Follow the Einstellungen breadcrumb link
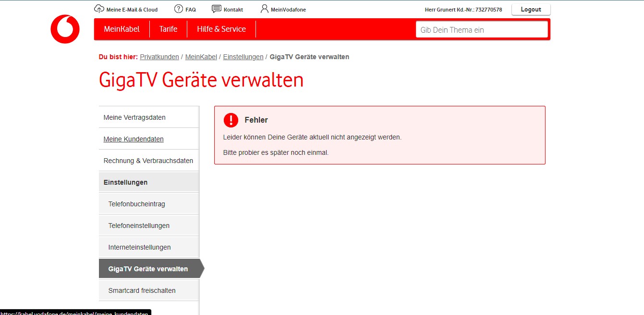Viewport: 644px width, 315px height. (243, 57)
